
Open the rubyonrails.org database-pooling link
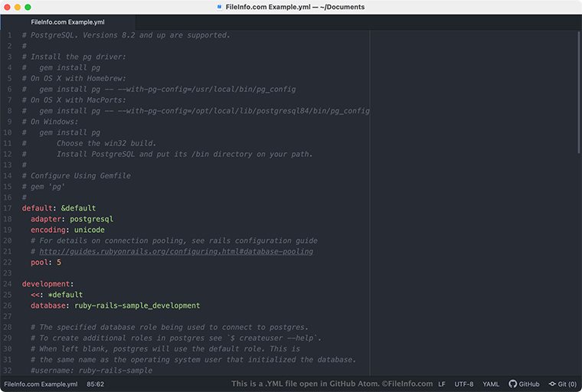pyautogui.click(x=176, y=251)
